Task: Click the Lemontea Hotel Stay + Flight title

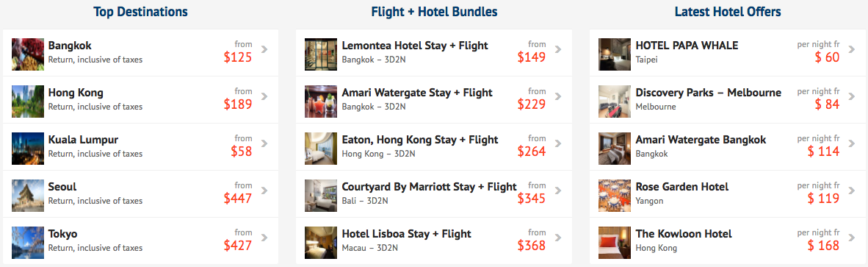Action: pos(415,46)
